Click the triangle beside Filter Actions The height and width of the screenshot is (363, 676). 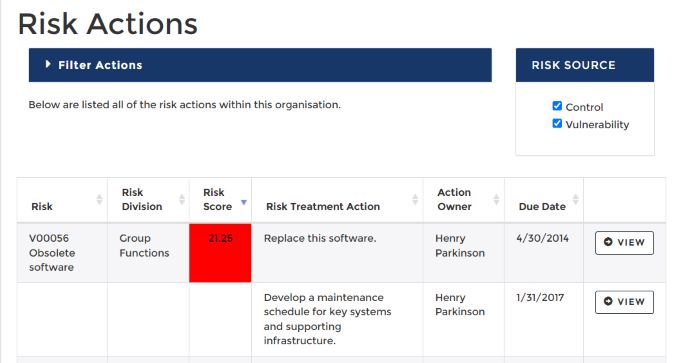48,64
